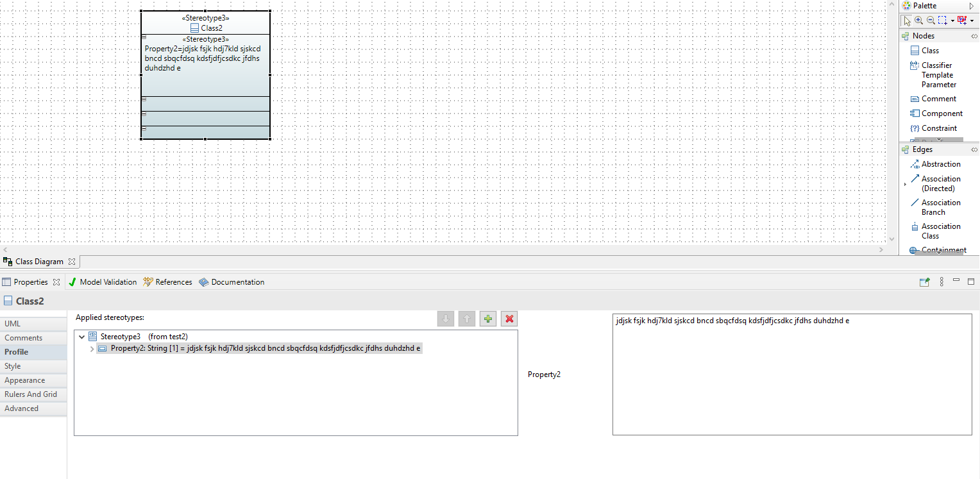Open the Rulers And Grid properties section
The width and height of the screenshot is (980, 479).
[33, 394]
